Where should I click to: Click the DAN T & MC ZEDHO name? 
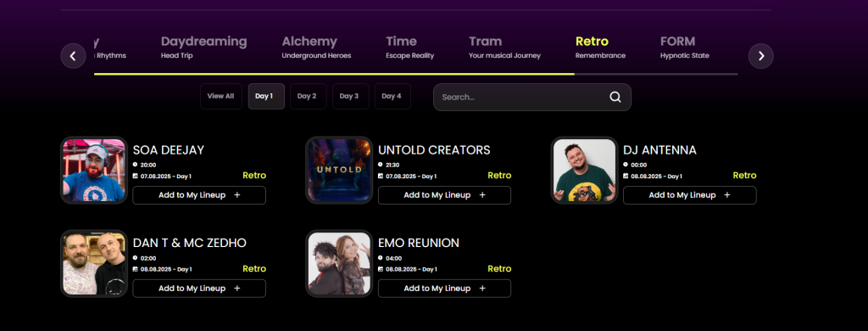pyautogui.click(x=189, y=244)
